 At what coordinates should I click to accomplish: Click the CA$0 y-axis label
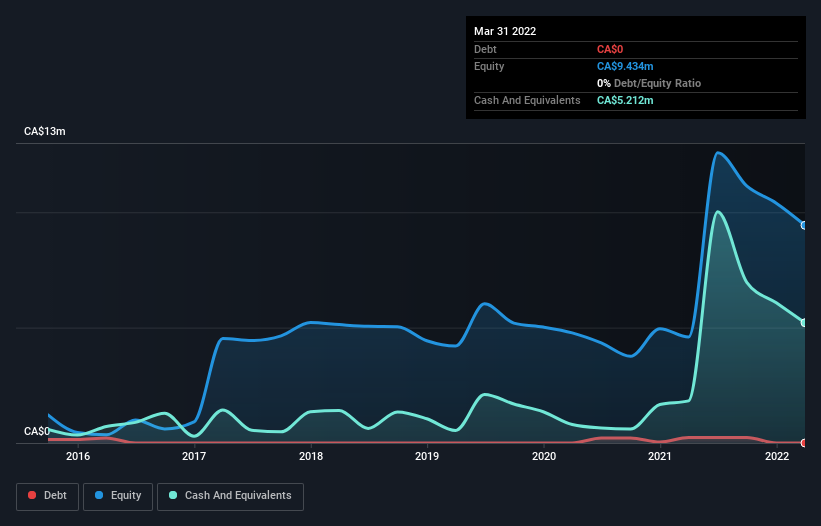[37, 431]
